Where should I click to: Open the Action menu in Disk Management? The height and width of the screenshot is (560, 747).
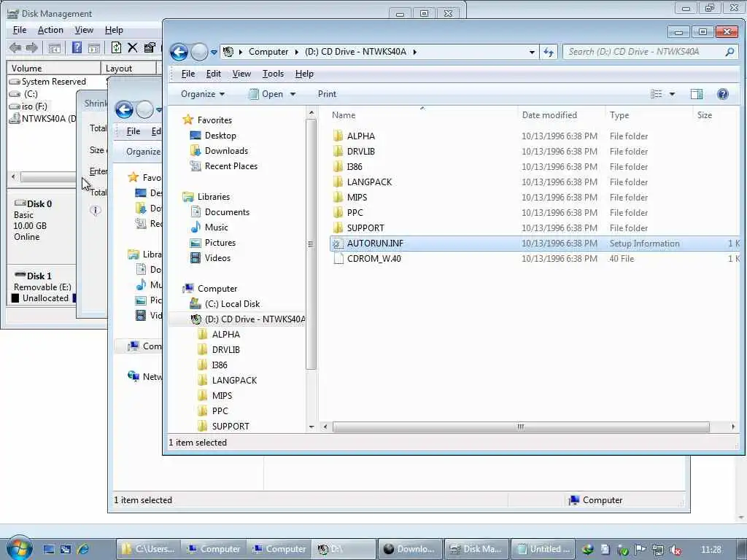(50, 30)
